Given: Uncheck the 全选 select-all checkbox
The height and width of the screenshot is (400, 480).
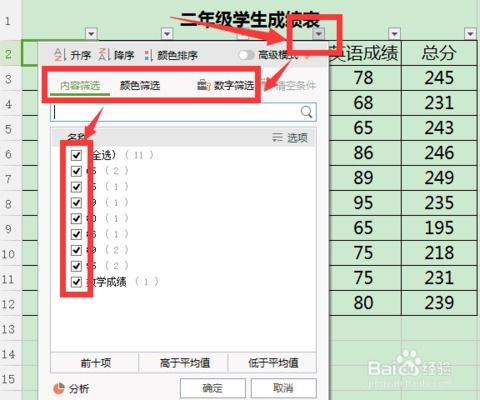Looking at the screenshot, I should coord(76,155).
